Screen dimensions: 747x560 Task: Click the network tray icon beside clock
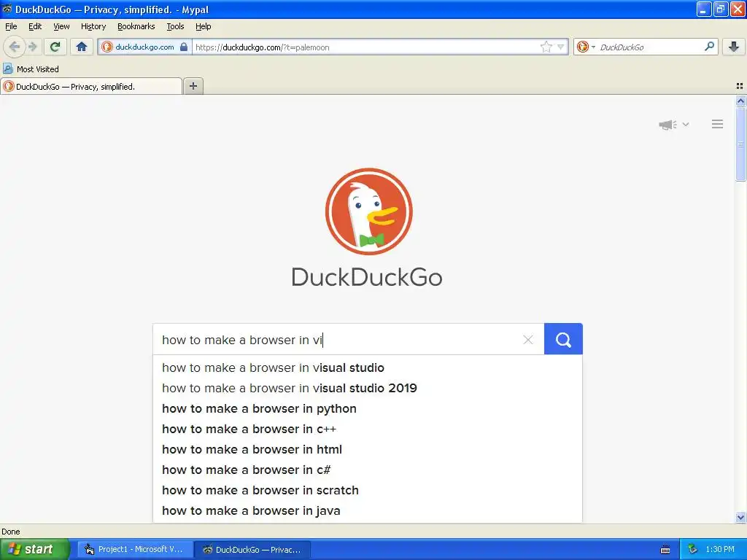click(x=692, y=549)
